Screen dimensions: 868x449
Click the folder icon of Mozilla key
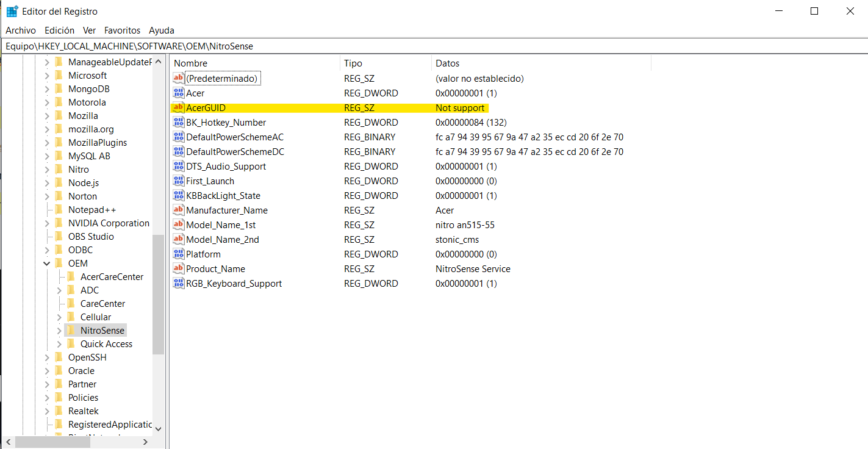(59, 115)
